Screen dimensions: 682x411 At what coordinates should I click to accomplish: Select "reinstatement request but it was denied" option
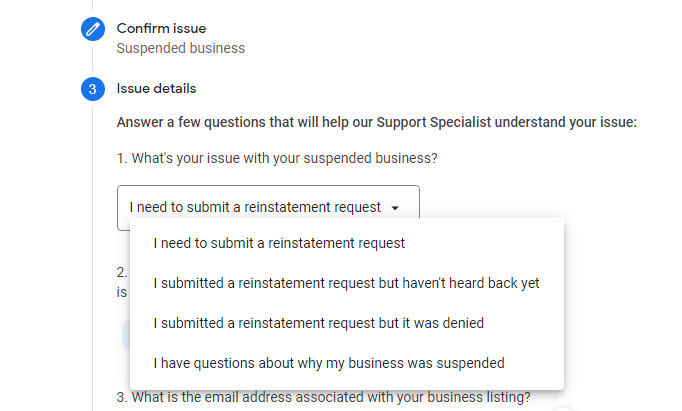[x=318, y=323]
